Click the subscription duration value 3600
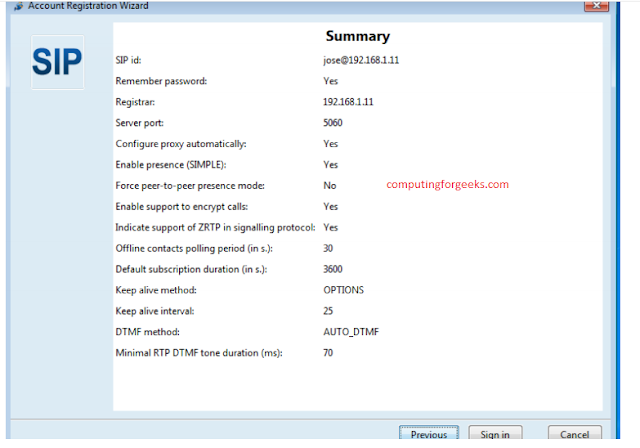The image size is (640, 448). [333, 269]
